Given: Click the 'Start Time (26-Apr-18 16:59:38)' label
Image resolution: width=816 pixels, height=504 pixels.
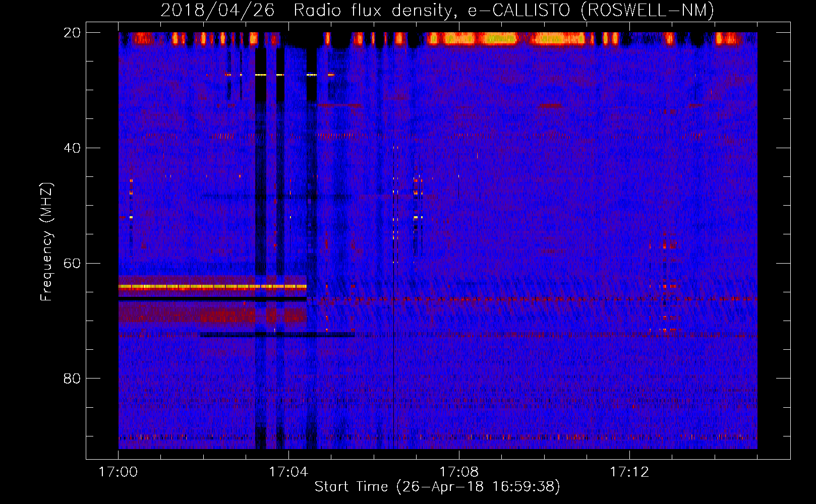Looking at the screenshot, I should coord(437,487).
